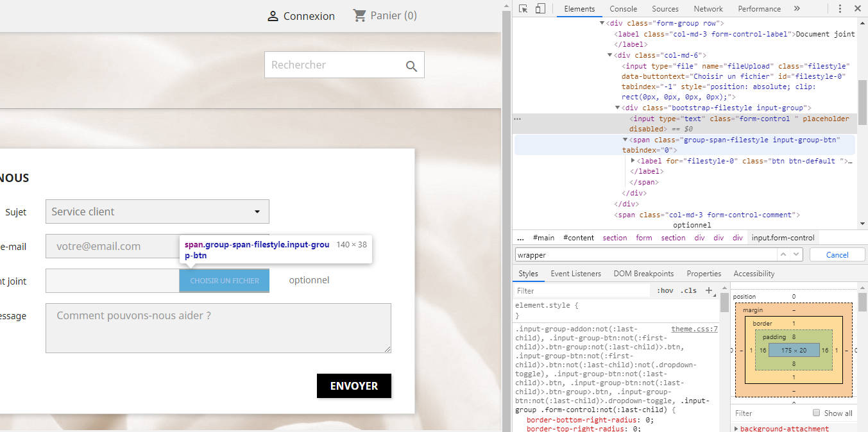The image size is (868, 432).
Task: Open the Sujet Service client dropdown
Action: (x=157, y=212)
